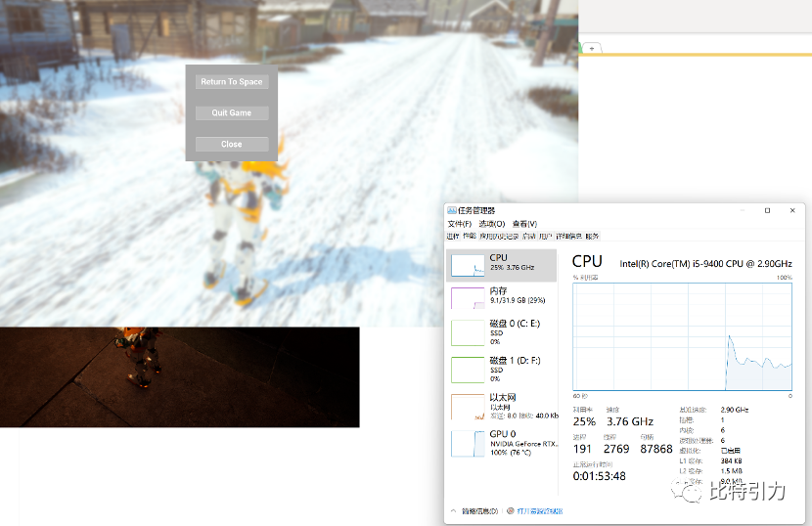Switch to the 服务 services tab

tap(592, 237)
